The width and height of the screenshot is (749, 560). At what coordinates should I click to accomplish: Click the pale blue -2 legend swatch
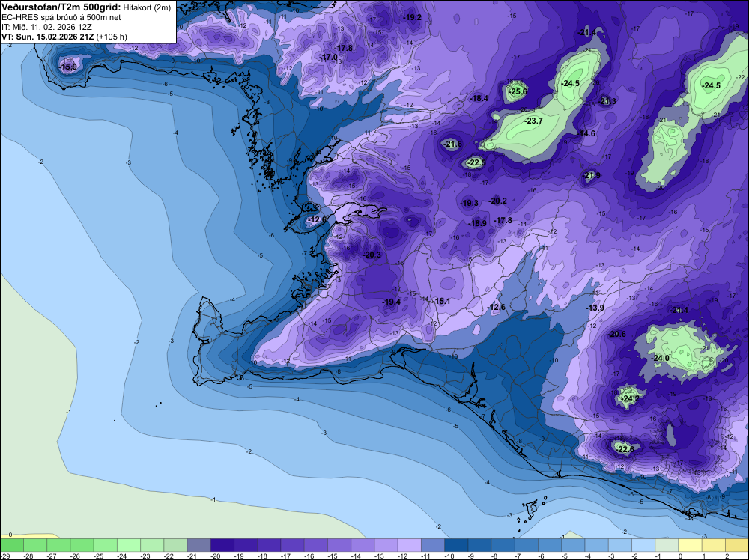point(643,545)
